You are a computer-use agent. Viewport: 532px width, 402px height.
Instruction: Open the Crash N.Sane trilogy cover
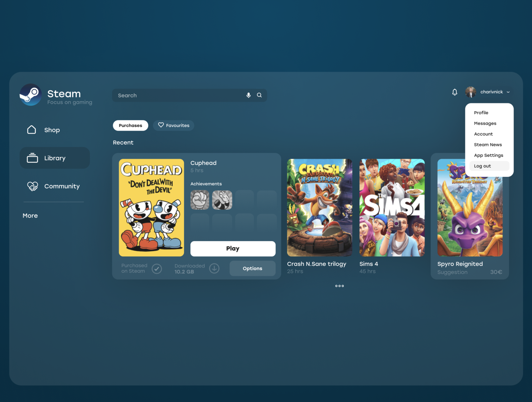click(320, 208)
